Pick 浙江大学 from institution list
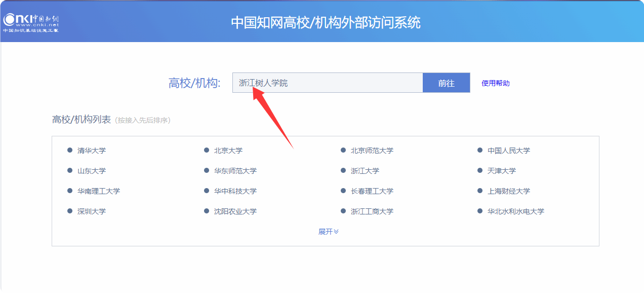644x293 pixels. (x=365, y=171)
